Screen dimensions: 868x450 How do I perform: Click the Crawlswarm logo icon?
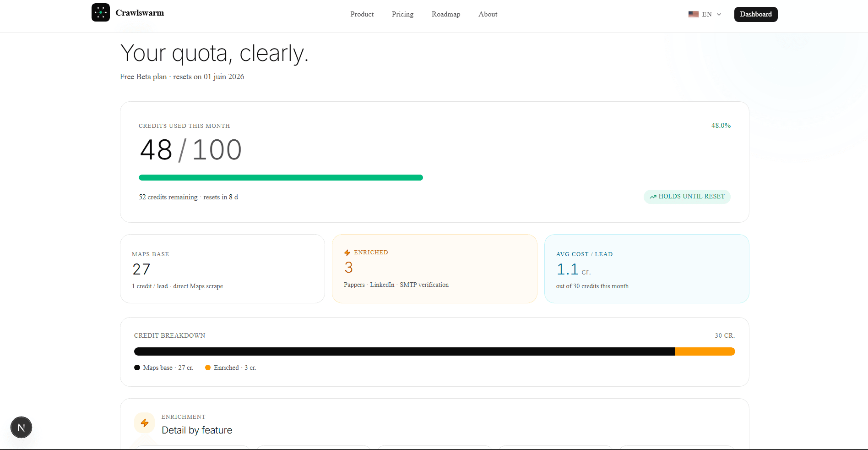click(101, 12)
